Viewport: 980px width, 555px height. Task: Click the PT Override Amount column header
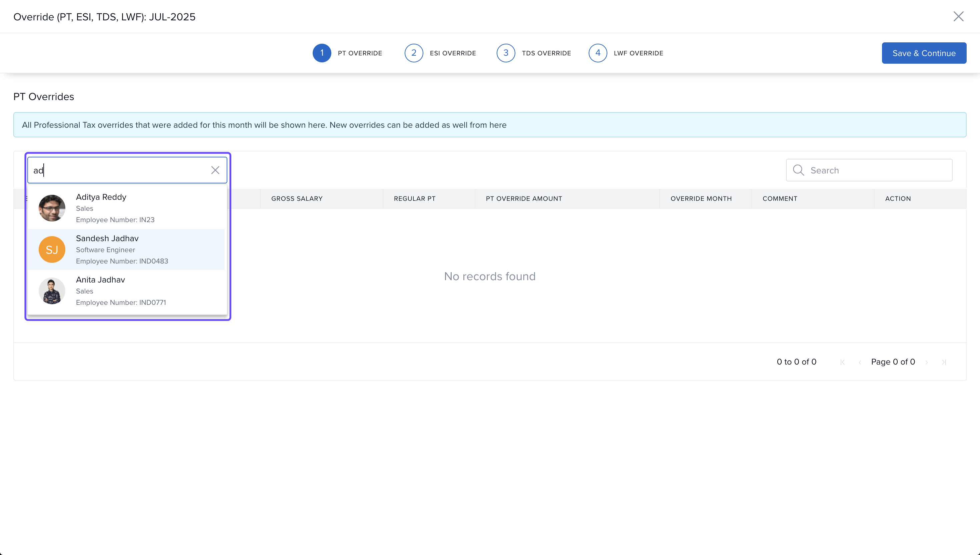524,198
